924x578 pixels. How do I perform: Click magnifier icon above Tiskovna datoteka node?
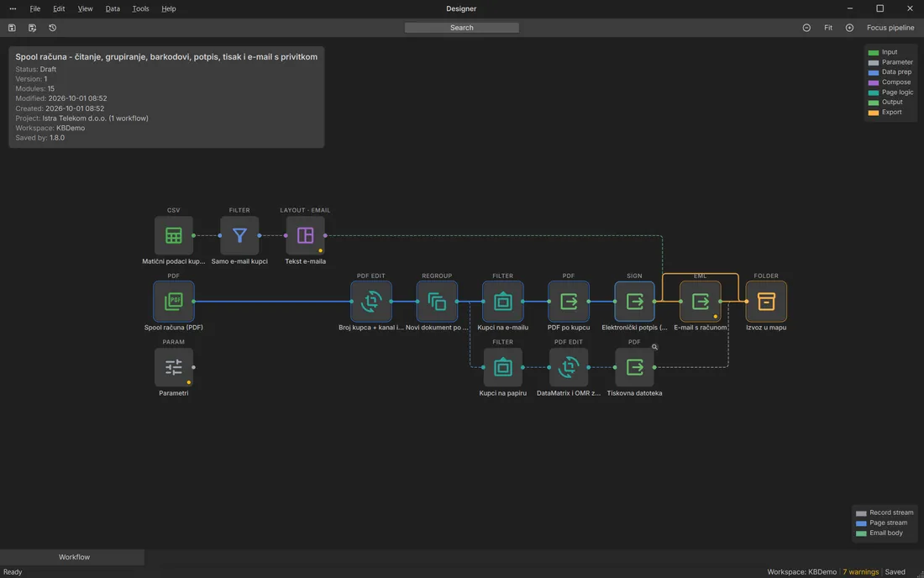pos(654,347)
